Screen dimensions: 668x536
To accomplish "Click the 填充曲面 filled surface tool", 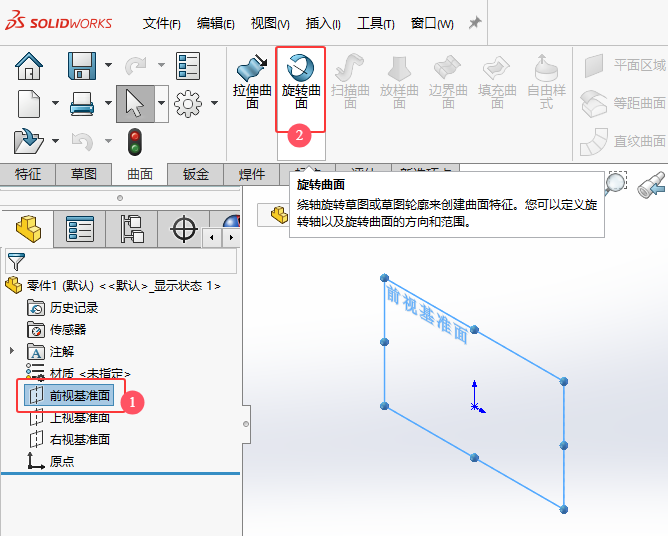I will (497, 81).
